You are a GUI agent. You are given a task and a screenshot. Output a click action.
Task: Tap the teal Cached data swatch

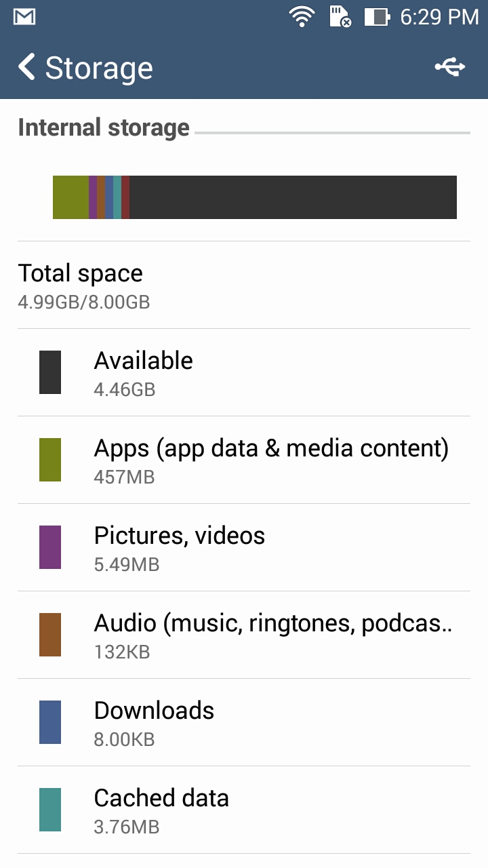point(50,810)
